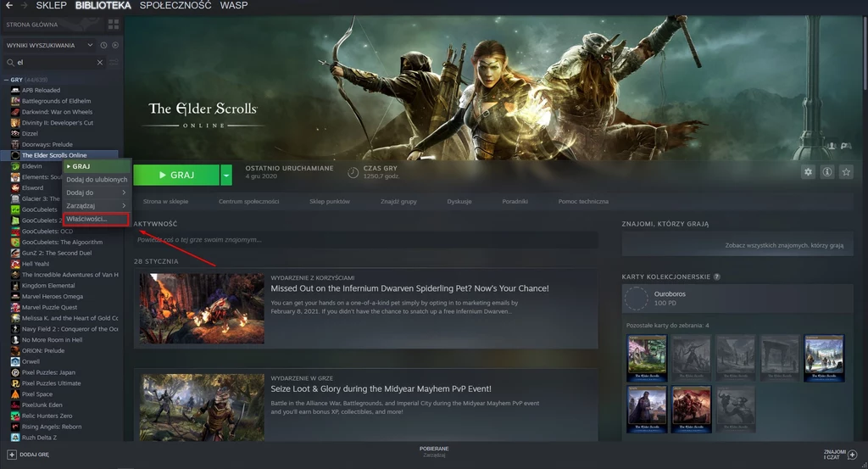Screen dimensions: 868x469
Task: Click the APB Reloaded game icon
Action: [x=15, y=90]
